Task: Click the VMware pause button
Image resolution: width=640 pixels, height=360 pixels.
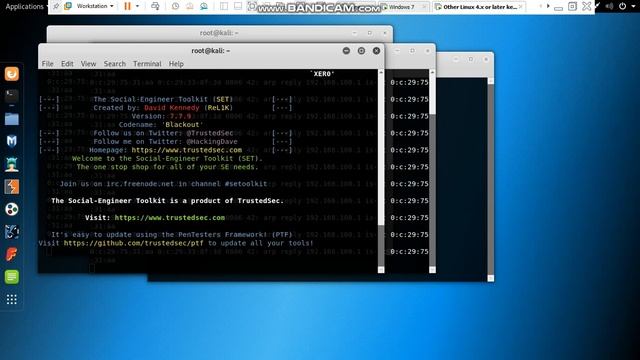Action: point(127,6)
